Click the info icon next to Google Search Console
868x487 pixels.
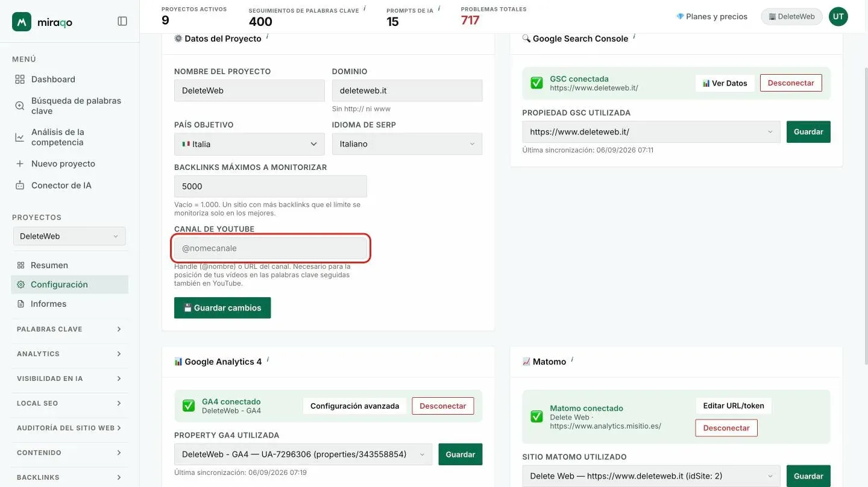[x=634, y=37]
